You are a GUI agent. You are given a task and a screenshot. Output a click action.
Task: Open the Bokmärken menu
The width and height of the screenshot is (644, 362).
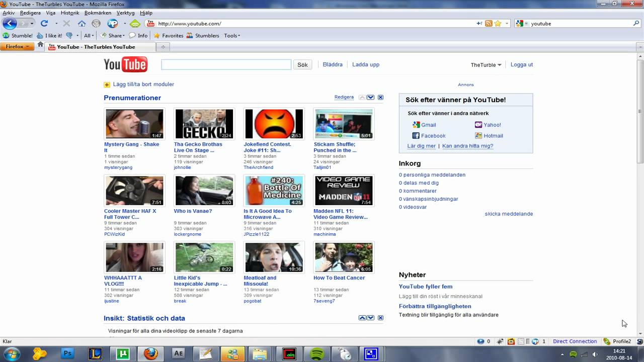98,13
